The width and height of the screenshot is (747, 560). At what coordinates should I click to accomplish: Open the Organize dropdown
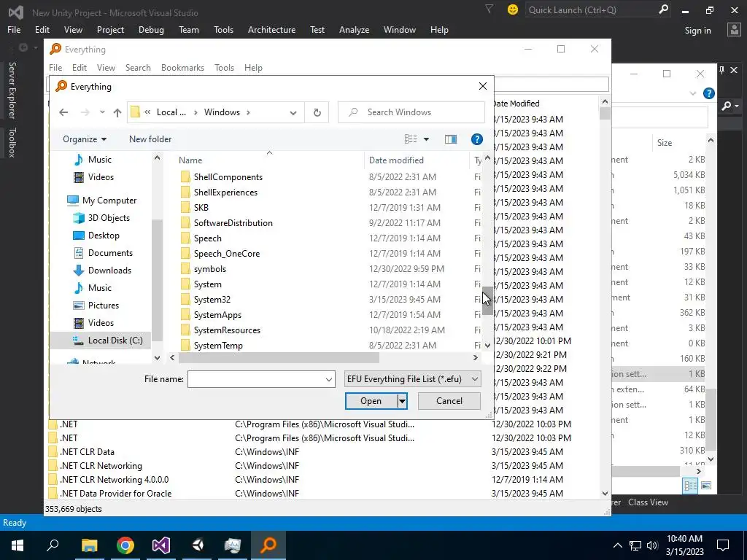[x=85, y=139]
